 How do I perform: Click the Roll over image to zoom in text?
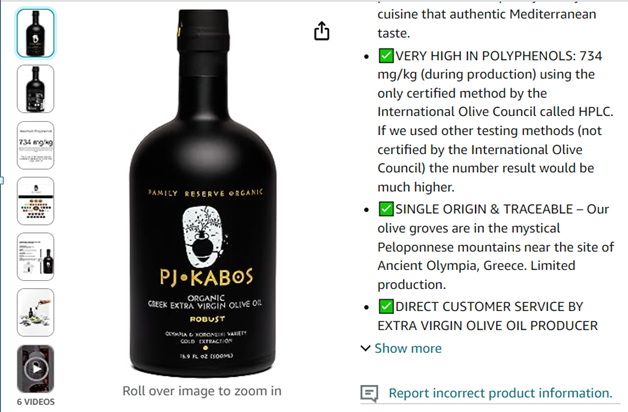[x=202, y=391]
